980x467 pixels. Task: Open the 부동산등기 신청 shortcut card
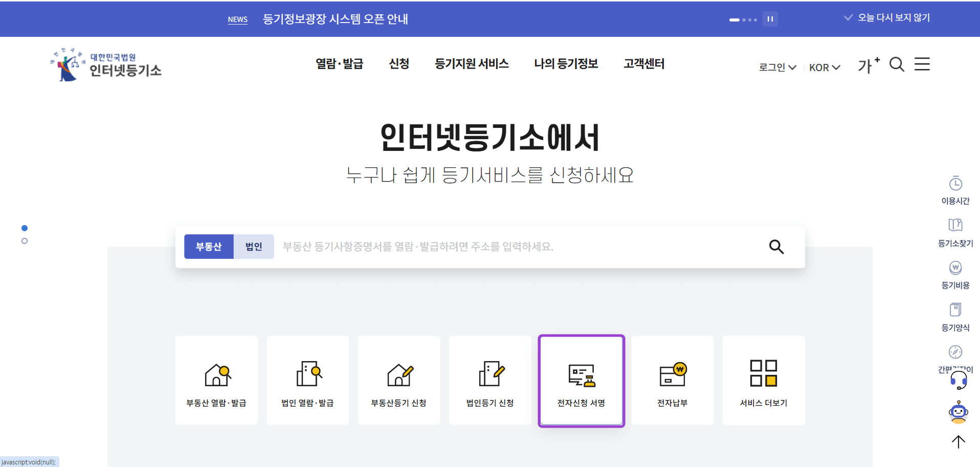pyautogui.click(x=398, y=380)
